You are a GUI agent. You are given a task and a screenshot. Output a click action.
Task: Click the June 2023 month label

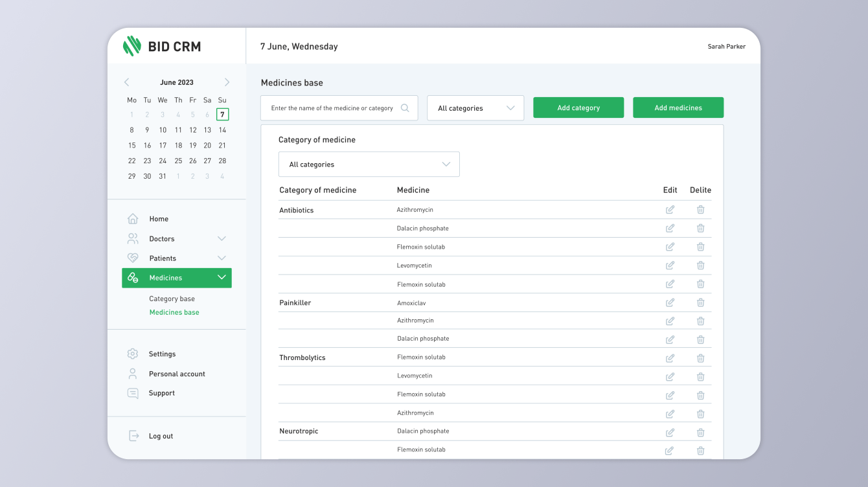tap(177, 83)
